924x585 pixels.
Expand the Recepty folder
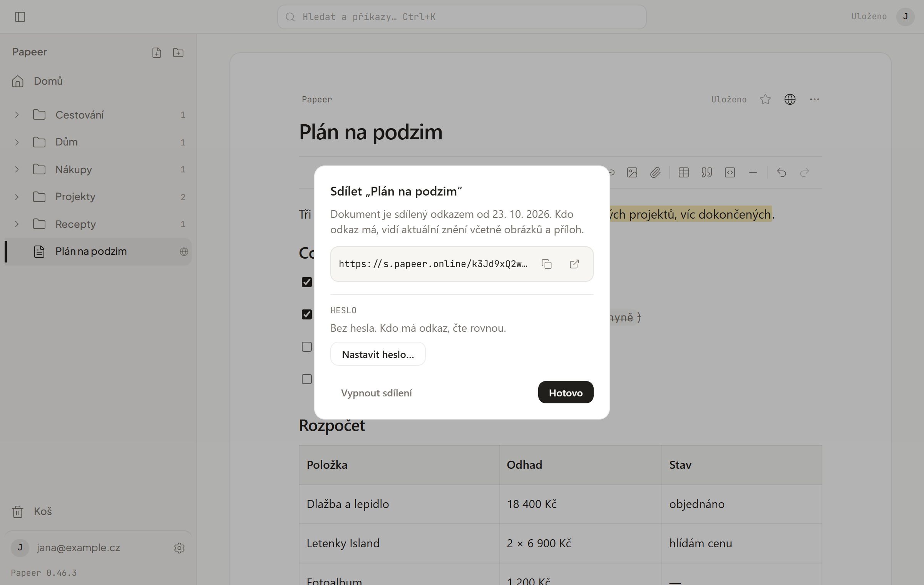click(17, 224)
